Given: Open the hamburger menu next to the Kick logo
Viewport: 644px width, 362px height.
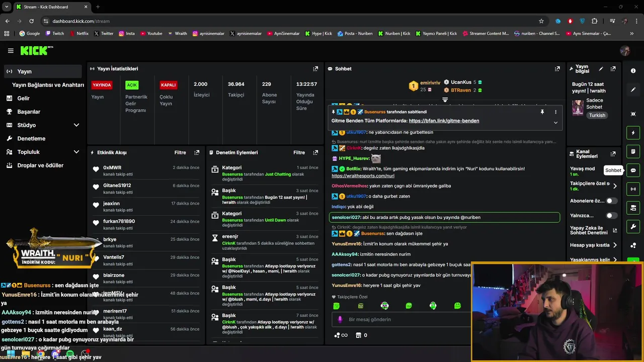Looking at the screenshot, I should (x=11, y=51).
